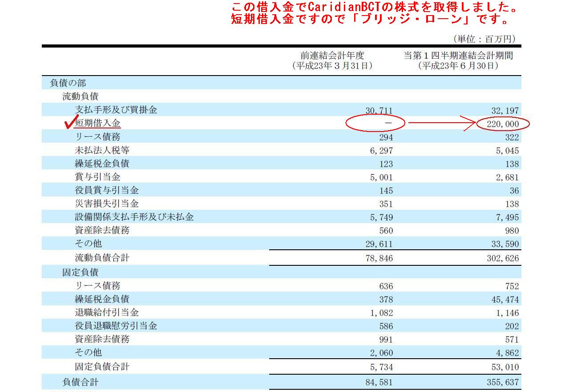Select 資産除去債務 under 固定負債

point(102,339)
